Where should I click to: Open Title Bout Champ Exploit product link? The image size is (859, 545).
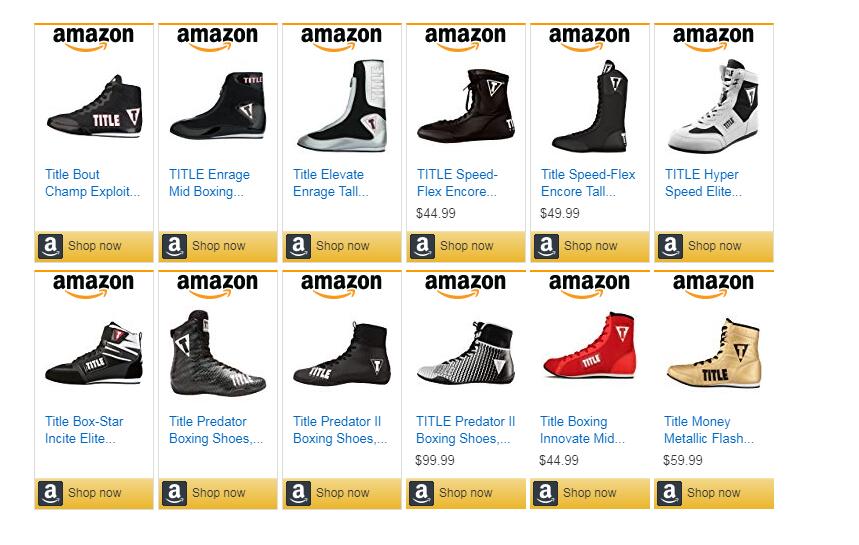[92, 183]
